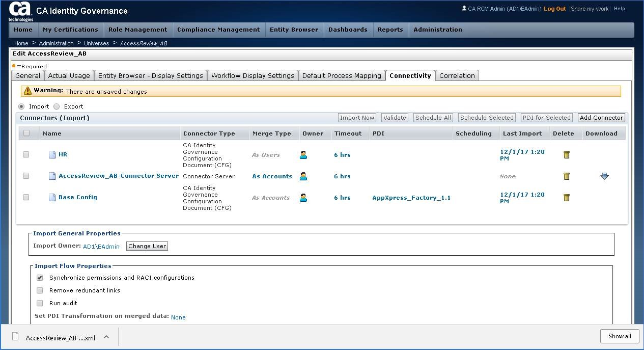Open the AccessReview_AB-Connector Server link

[119, 176]
